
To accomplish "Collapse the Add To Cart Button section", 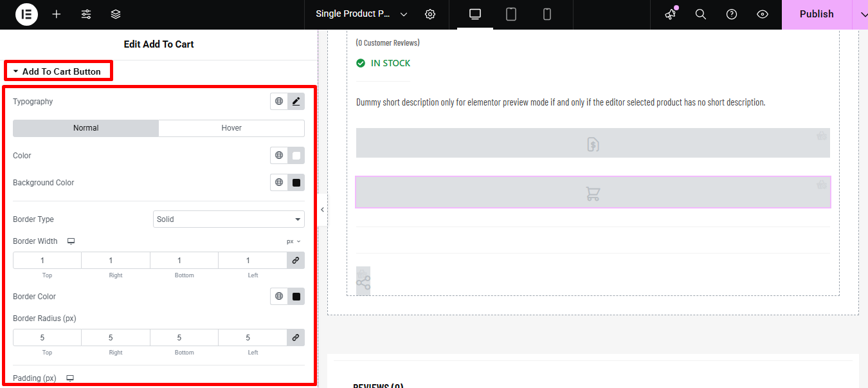I will [58, 71].
